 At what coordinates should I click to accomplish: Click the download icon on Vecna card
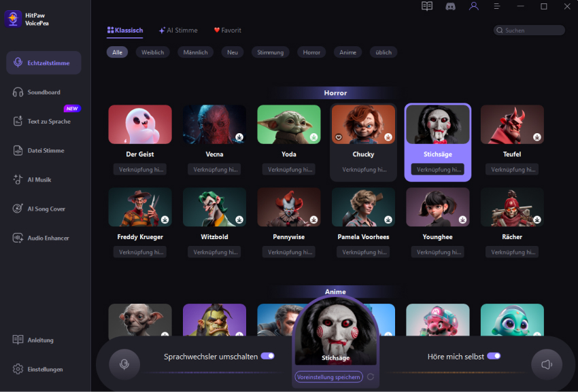click(x=239, y=137)
